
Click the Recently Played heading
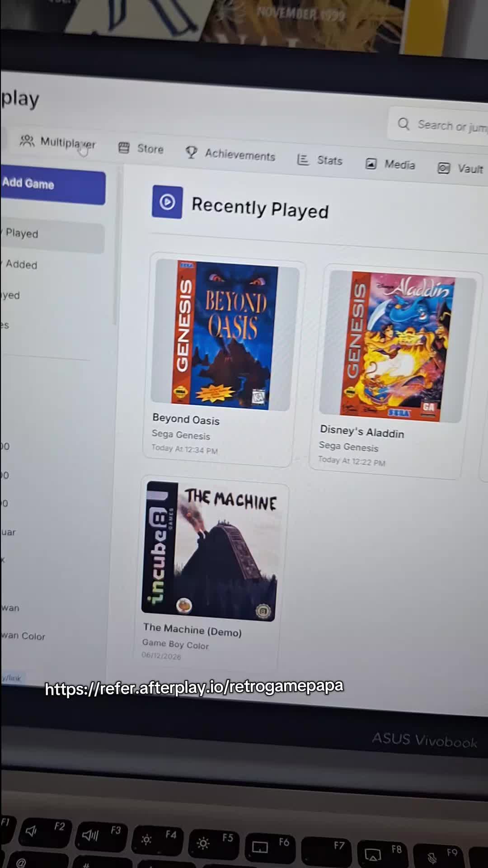pyautogui.click(x=260, y=208)
